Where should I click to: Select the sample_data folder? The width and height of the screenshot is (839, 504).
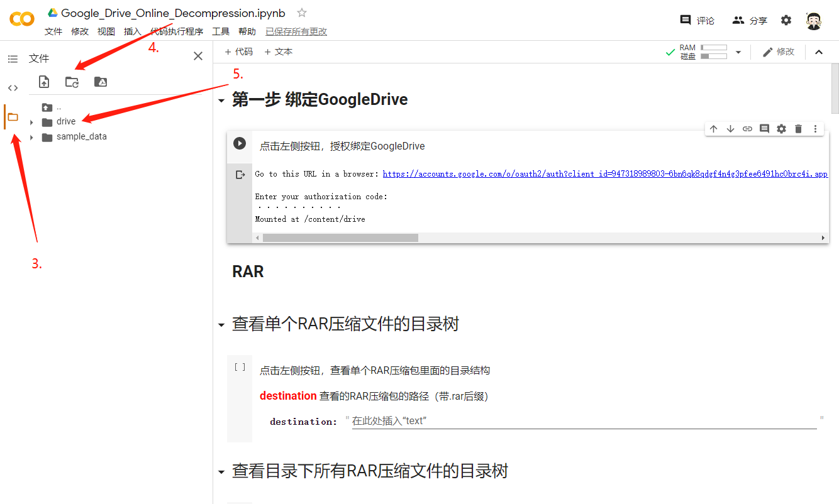click(74, 136)
